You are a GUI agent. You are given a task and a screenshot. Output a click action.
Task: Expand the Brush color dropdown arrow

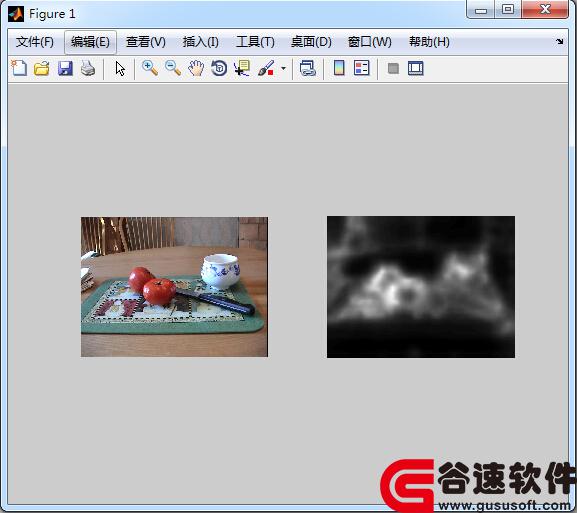tap(283, 68)
